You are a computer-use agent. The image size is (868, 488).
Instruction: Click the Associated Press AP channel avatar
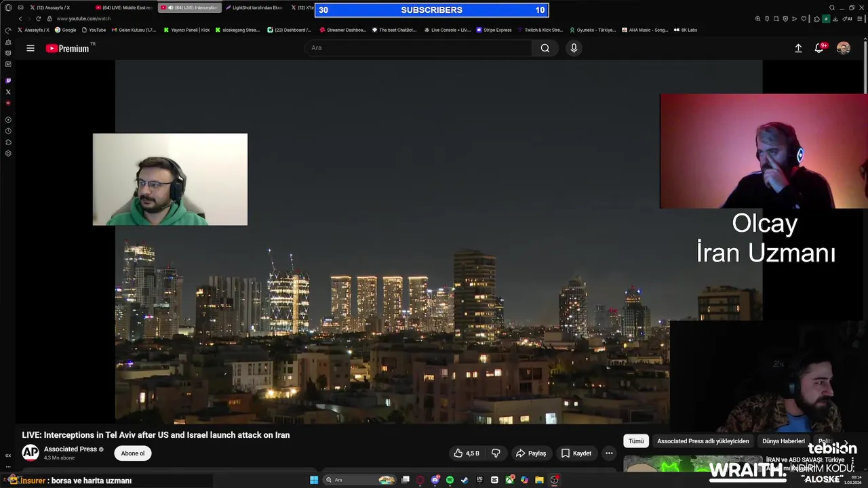point(30,453)
